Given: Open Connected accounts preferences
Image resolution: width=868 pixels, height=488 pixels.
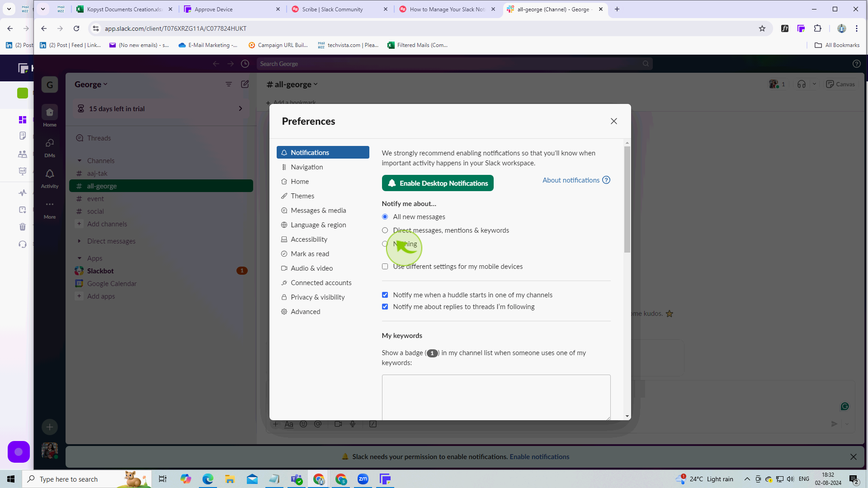Looking at the screenshot, I should [323, 283].
